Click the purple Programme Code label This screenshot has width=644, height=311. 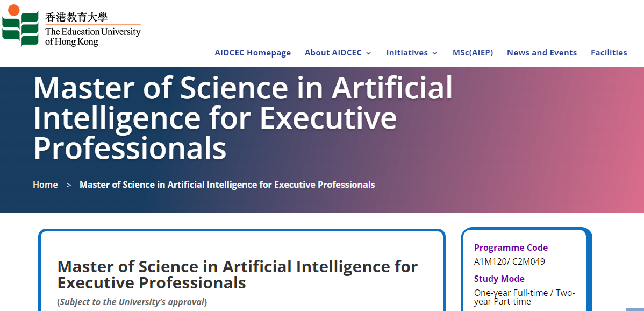tap(511, 248)
